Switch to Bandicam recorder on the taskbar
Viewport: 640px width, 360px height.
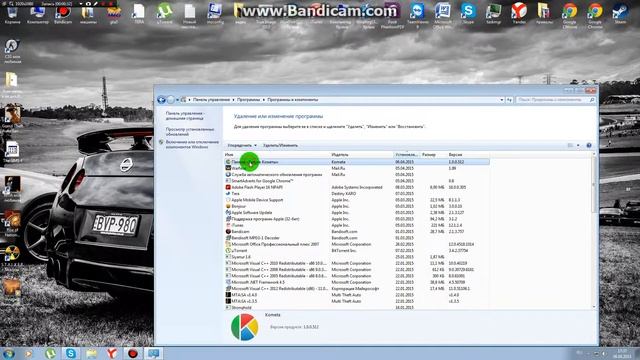[x=133, y=353]
